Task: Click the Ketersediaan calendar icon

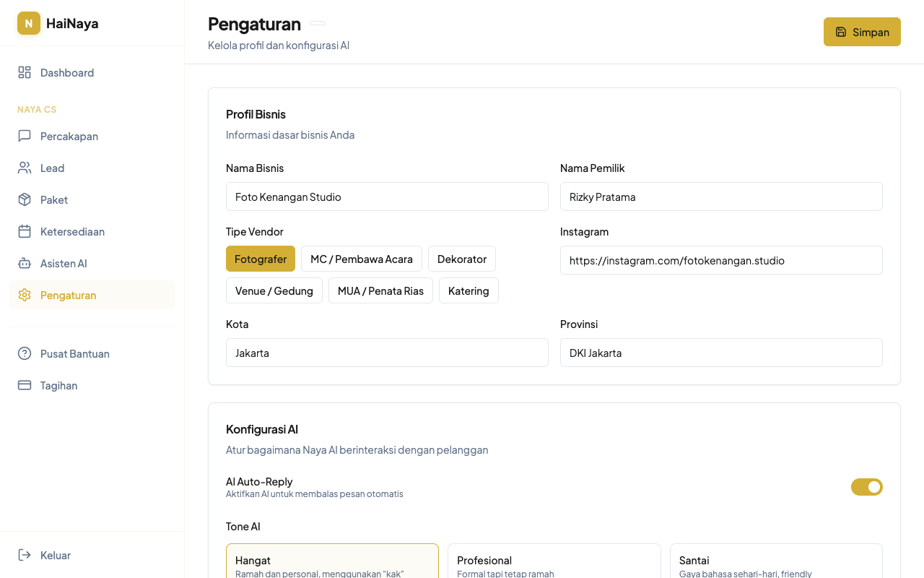Action: point(25,231)
